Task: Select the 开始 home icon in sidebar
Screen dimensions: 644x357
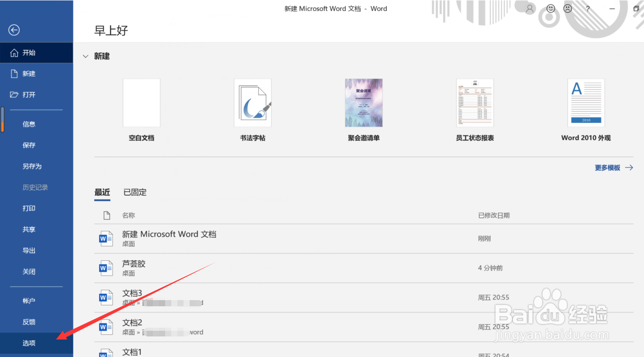Action: click(x=14, y=52)
